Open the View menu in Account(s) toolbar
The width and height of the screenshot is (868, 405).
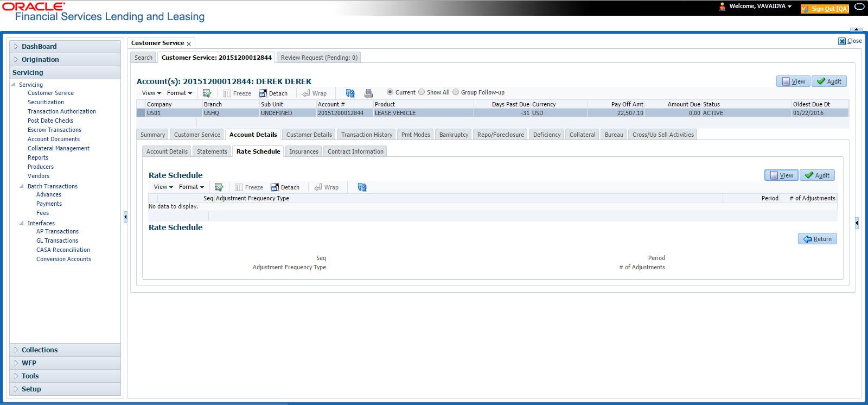[151, 93]
